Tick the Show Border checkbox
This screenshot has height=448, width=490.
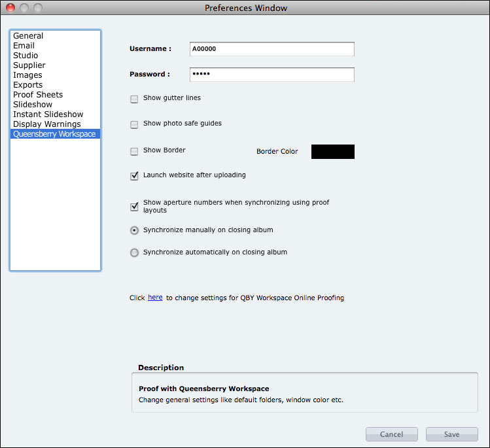coord(134,152)
